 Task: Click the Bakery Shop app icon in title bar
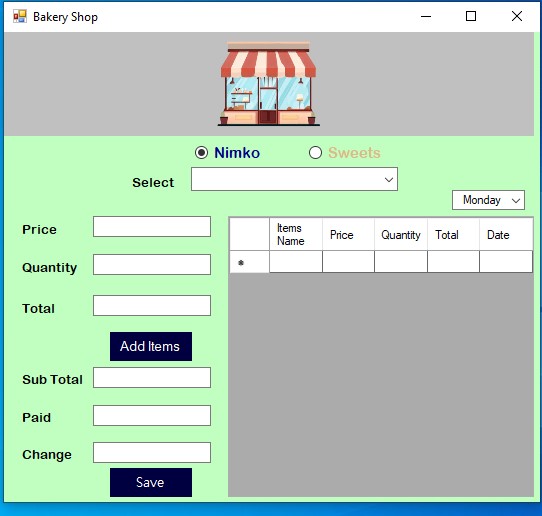(20, 16)
